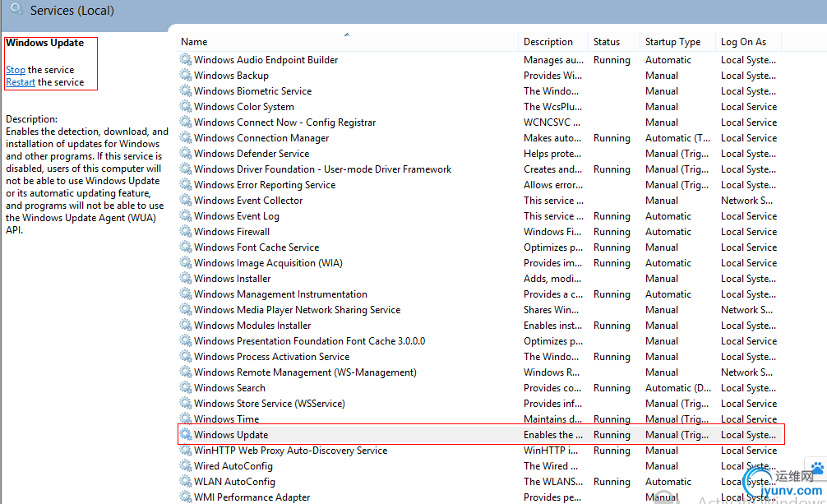Screen dimensions: 827x504
Task: Select Windows Presentation Foundation Font Cache 3.0.0.0
Action: click(310, 341)
